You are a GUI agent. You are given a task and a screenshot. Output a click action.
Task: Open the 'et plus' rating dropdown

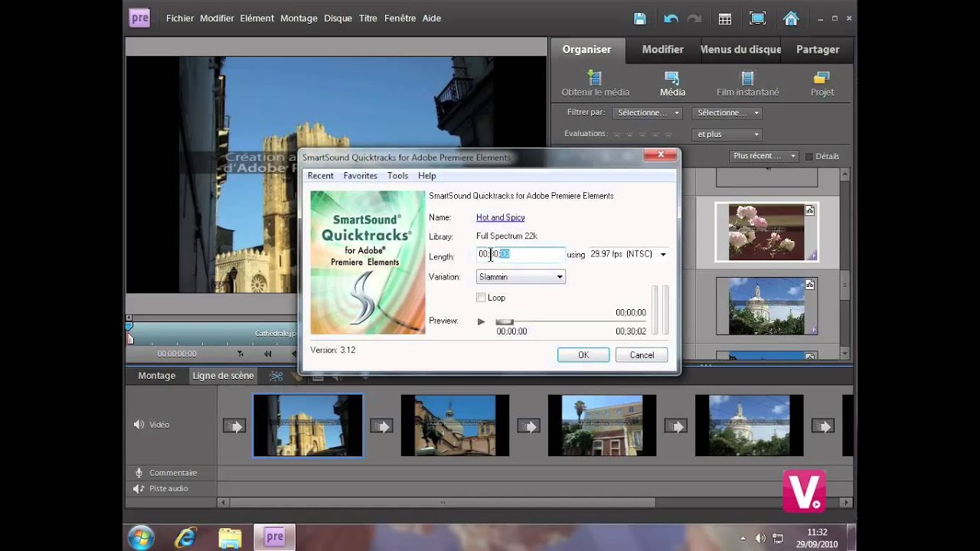727,134
